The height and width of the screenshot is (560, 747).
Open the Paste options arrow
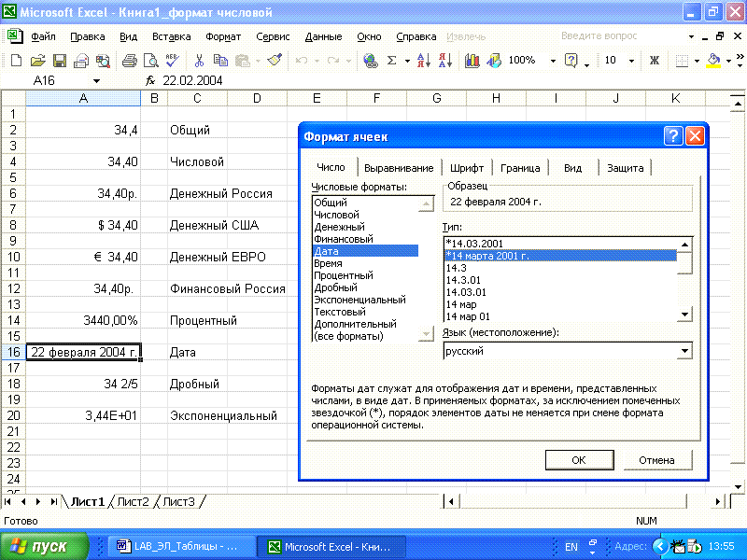click(258, 61)
